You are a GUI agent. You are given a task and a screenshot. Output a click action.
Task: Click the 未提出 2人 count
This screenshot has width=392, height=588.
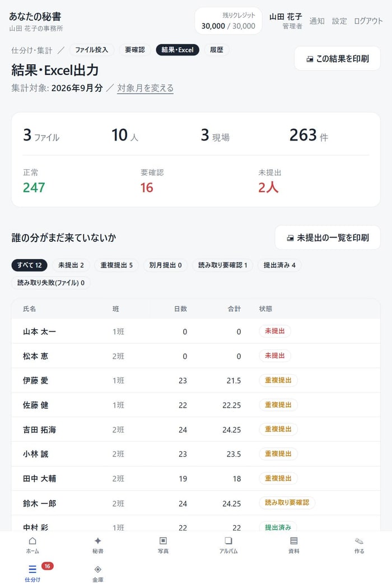[268, 188]
